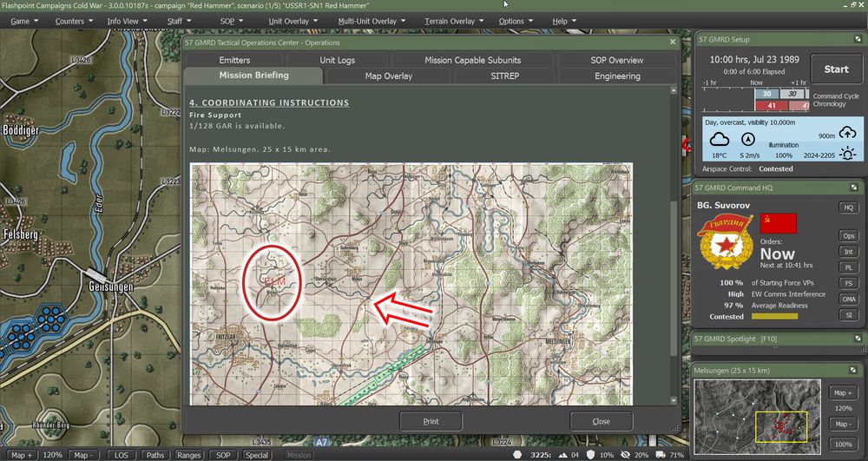Screen dimensions: 868x461
Task: Close the Tactical Operations Center dialog
Action: point(674,42)
